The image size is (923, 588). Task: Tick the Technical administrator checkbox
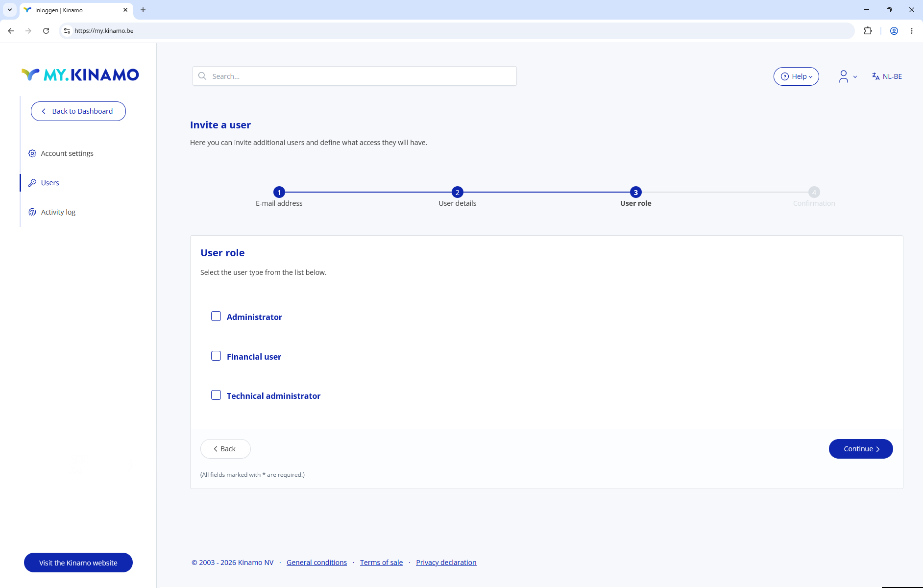(216, 395)
